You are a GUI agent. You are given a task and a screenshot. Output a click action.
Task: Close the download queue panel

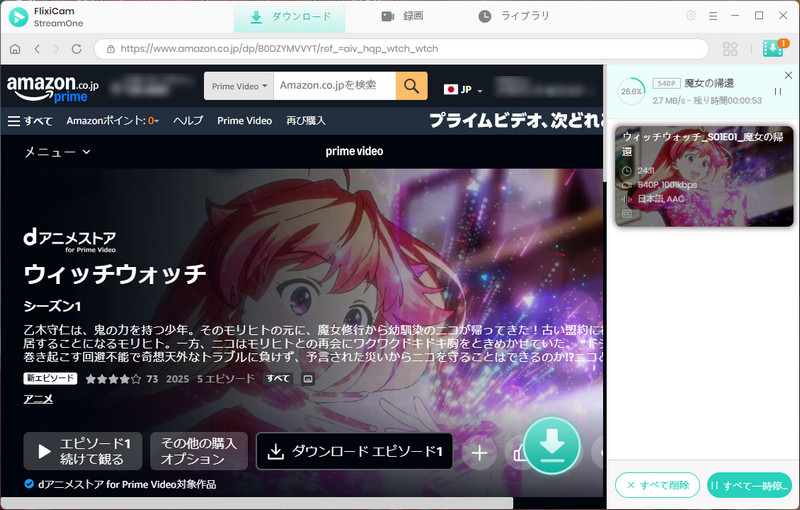coord(788,75)
